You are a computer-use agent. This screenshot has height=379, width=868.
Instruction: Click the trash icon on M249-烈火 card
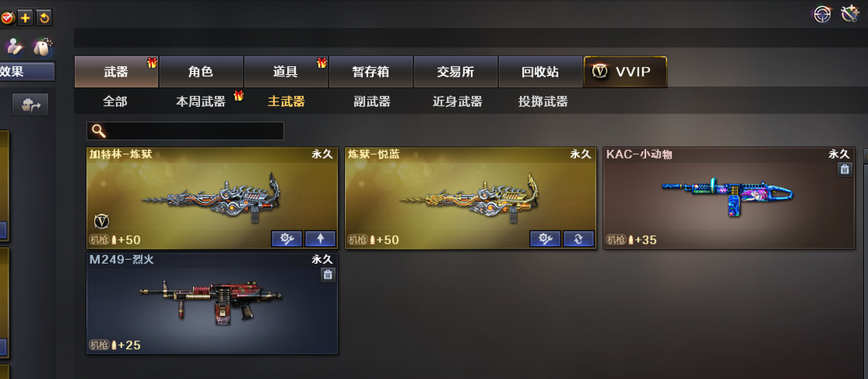328,274
